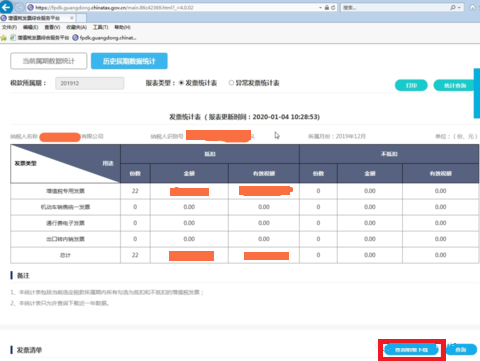Image resolution: width=480 pixels, height=361 pixels.
Task: Click the 通行费电子发票 row label
Action: pyautogui.click(x=65, y=223)
